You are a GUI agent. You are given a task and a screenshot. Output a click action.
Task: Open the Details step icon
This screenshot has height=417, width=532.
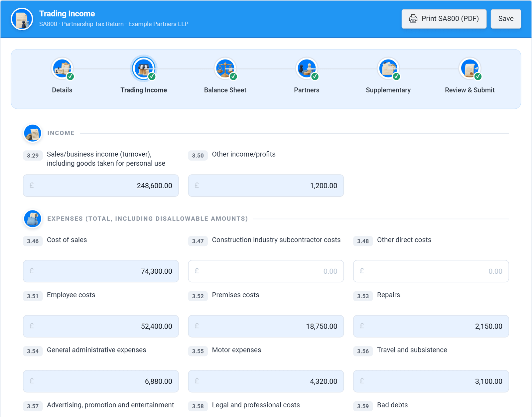point(62,69)
